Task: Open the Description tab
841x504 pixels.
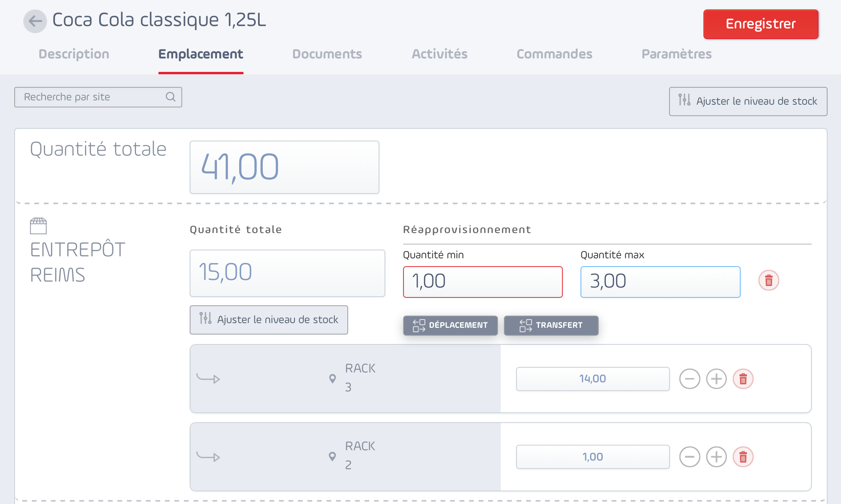Action: pos(74,54)
